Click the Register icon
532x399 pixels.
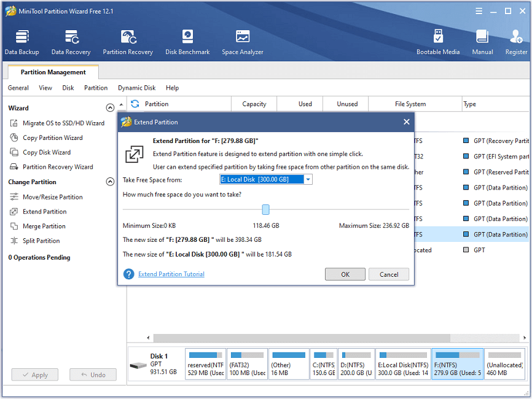click(516, 37)
